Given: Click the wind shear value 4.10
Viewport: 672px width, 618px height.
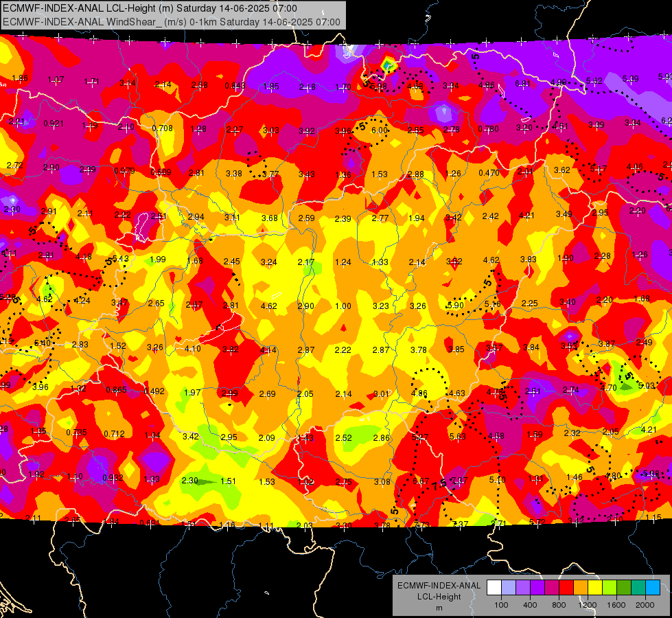Looking at the screenshot, I should (192, 349).
